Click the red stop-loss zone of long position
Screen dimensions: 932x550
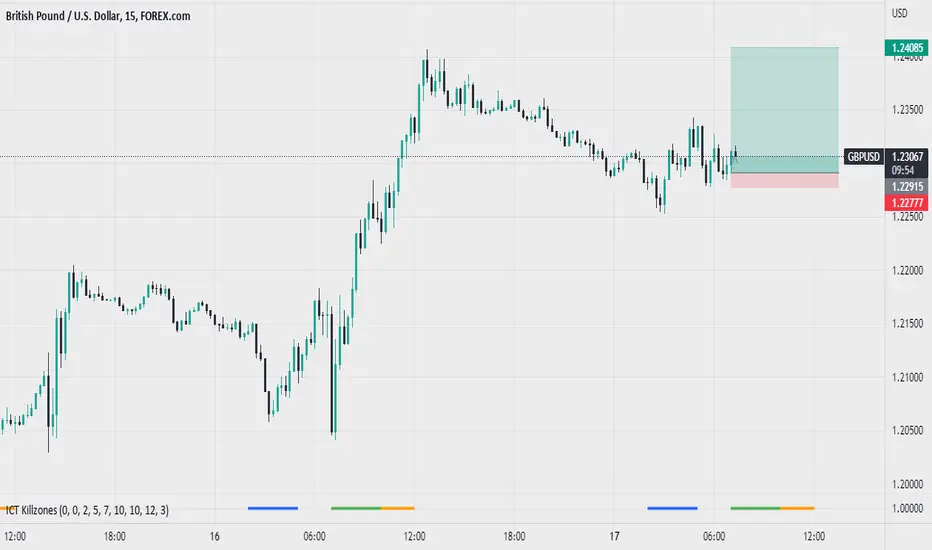[x=785, y=181]
